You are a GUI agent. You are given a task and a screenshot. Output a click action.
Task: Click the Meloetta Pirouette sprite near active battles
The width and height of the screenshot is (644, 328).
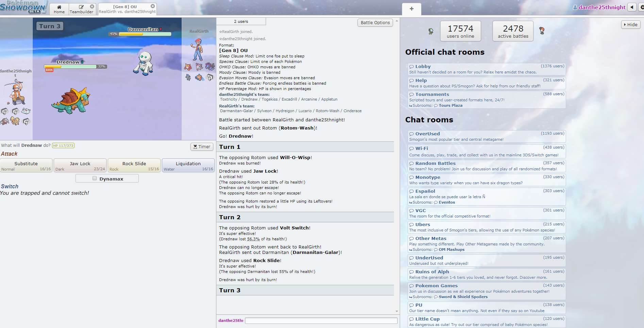point(542,31)
